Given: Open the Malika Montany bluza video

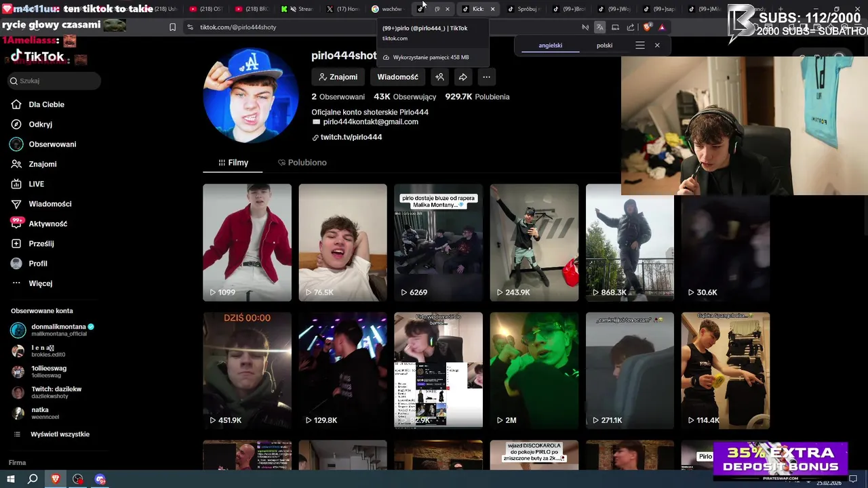Looking at the screenshot, I should coord(438,243).
